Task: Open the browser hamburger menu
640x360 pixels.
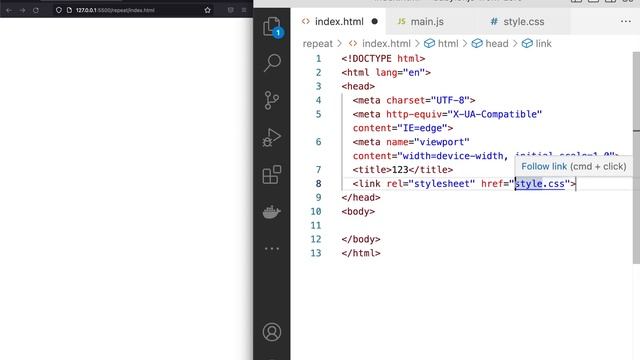Action: [x=244, y=10]
